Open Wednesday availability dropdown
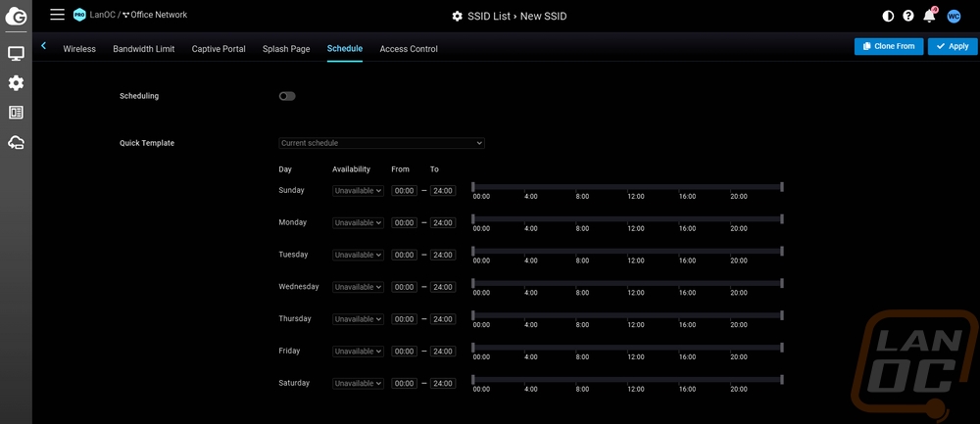This screenshot has width=980, height=424. coord(358,287)
